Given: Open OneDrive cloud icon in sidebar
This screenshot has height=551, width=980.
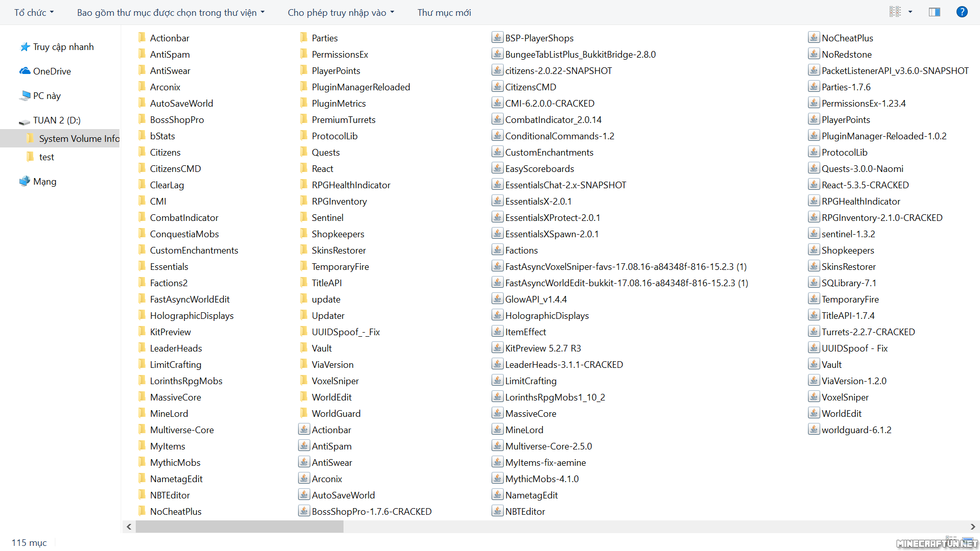Looking at the screenshot, I should click(x=25, y=71).
